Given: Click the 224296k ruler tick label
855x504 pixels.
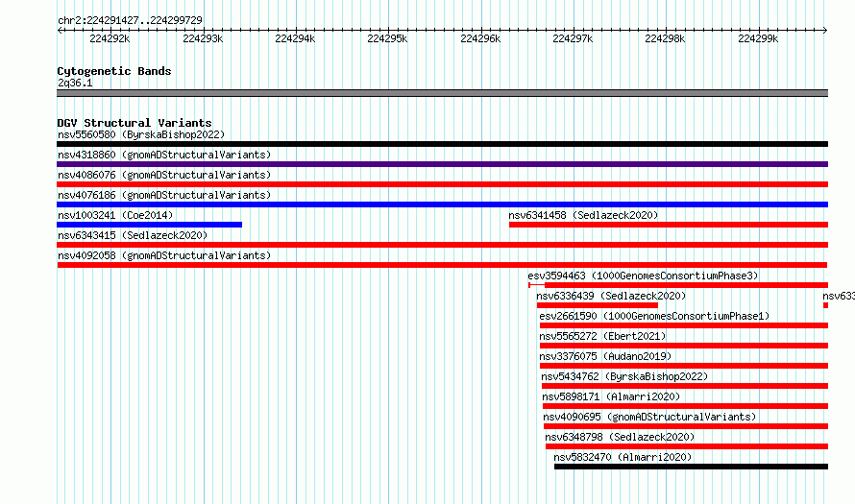Looking at the screenshot, I should (480, 38).
